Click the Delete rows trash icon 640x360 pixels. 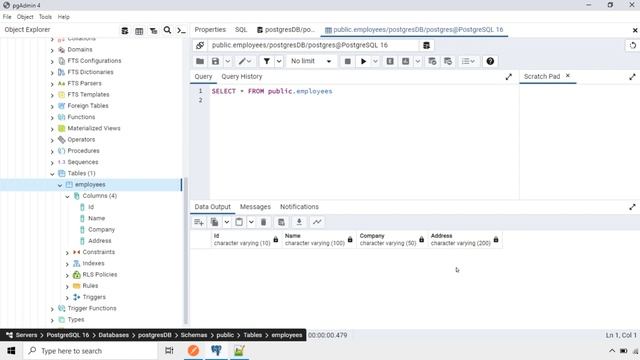(x=263, y=222)
